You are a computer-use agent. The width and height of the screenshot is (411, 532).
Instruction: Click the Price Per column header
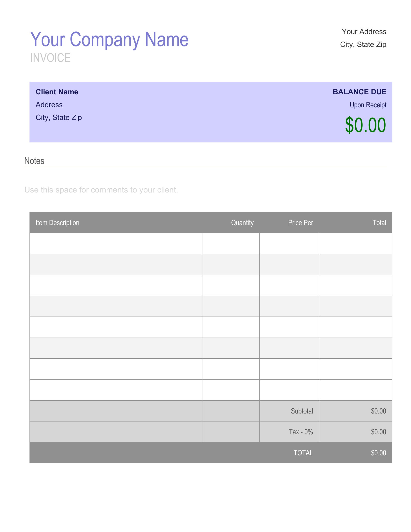[301, 223]
